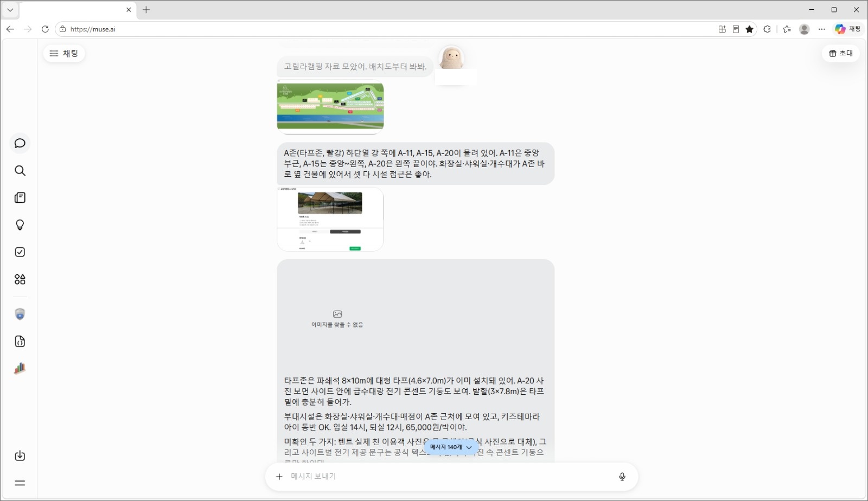
Task: Open the code file sidebar icon
Action: tap(20, 342)
